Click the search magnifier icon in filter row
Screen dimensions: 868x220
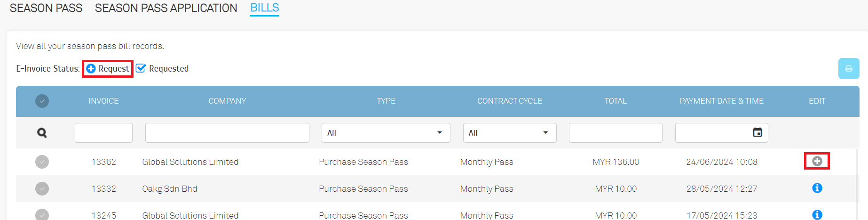click(x=42, y=133)
